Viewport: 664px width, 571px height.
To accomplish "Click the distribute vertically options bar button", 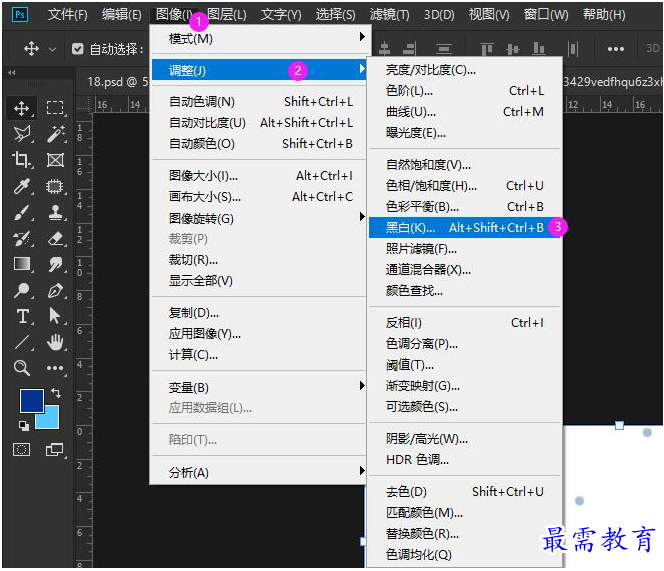I will pos(444,49).
